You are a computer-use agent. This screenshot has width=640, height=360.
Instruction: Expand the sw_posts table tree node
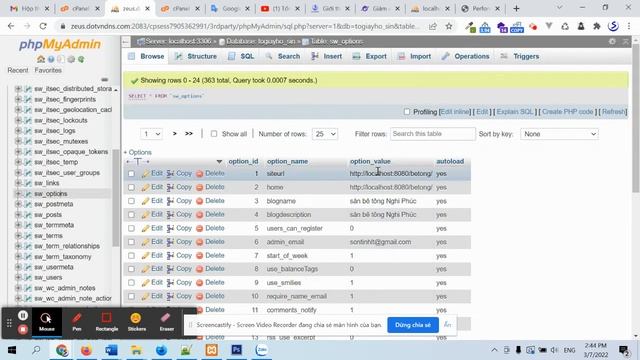18,215
